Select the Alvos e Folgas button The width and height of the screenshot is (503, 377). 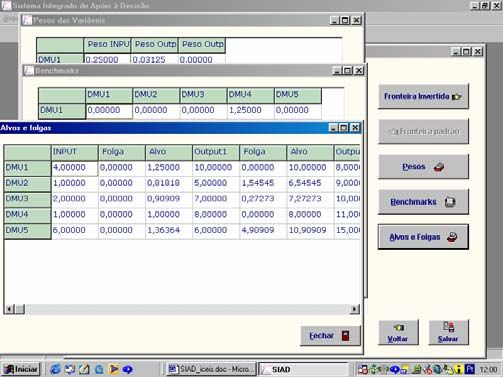click(x=423, y=237)
